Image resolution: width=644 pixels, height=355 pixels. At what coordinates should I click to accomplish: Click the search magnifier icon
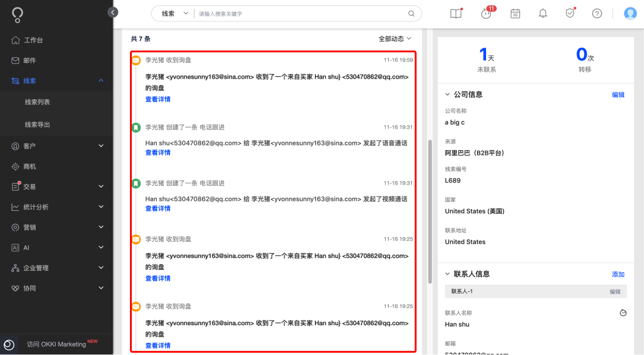coord(411,14)
